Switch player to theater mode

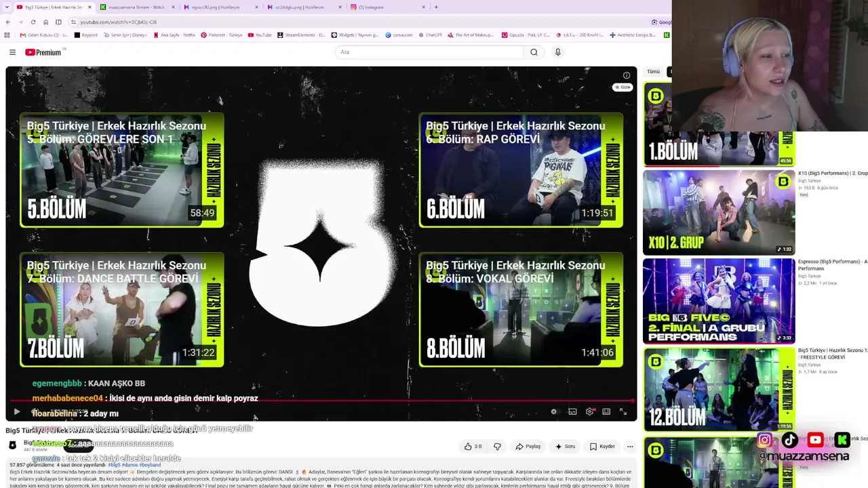tap(606, 411)
